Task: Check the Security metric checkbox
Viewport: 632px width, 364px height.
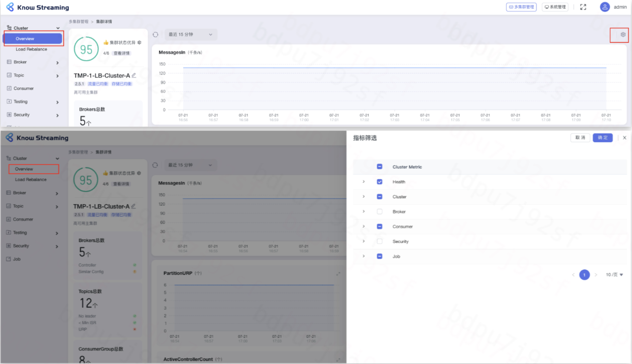Action: coord(379,241)
